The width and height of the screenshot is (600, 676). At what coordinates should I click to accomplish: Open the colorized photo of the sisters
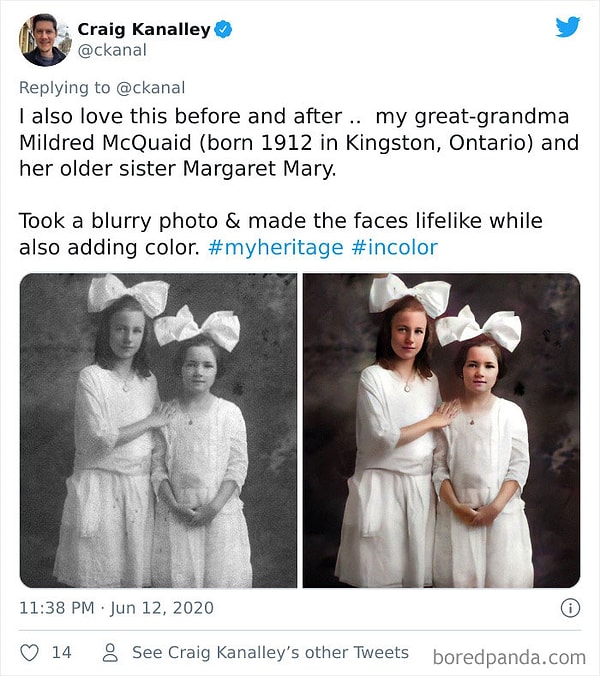[441, 431]
